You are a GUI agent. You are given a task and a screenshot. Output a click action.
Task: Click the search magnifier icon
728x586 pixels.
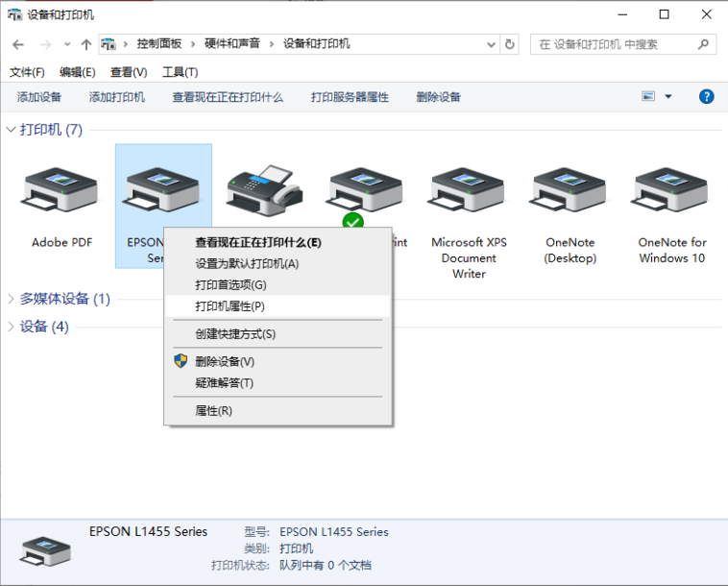[703, 44]
